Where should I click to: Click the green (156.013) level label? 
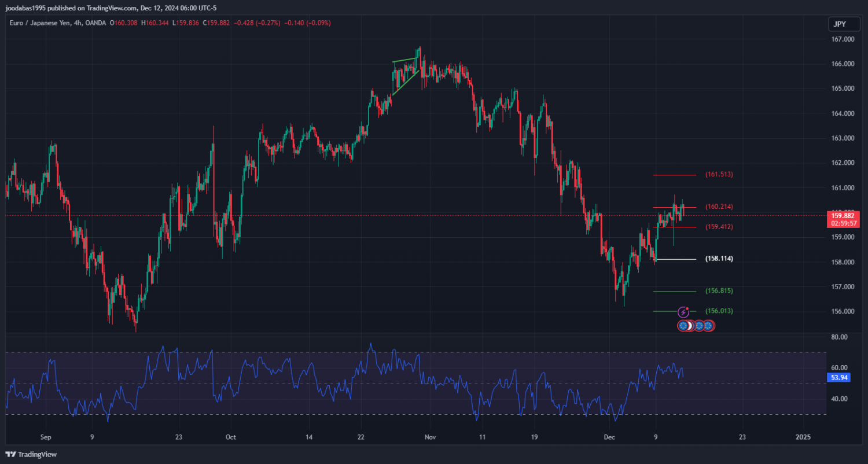click(719, 311)
